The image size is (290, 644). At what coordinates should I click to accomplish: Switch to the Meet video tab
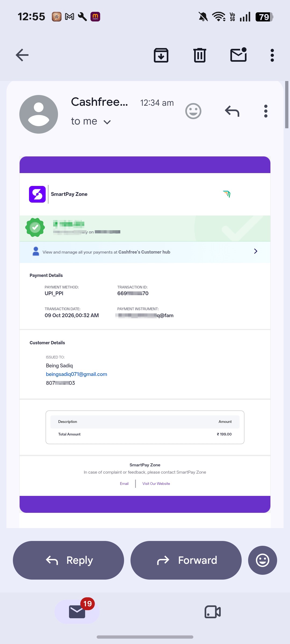(213, 612)
